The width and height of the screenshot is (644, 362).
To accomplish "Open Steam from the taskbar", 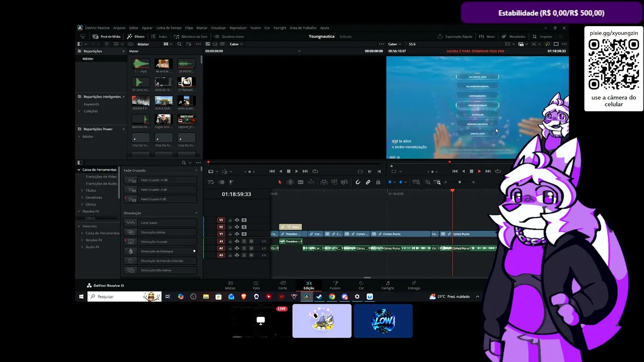I will 319,297.
